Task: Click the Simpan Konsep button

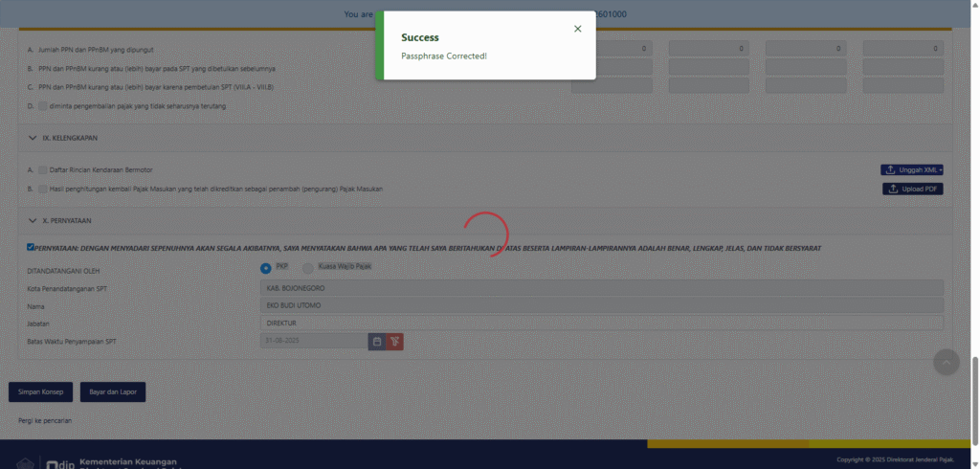Action: tap(40, 392)
